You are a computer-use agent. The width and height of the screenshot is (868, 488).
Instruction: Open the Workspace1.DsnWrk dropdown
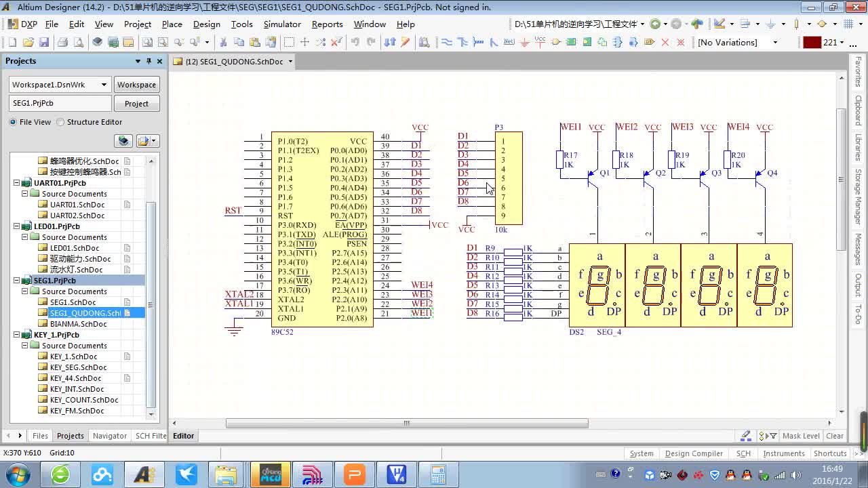tap(104, 85)
